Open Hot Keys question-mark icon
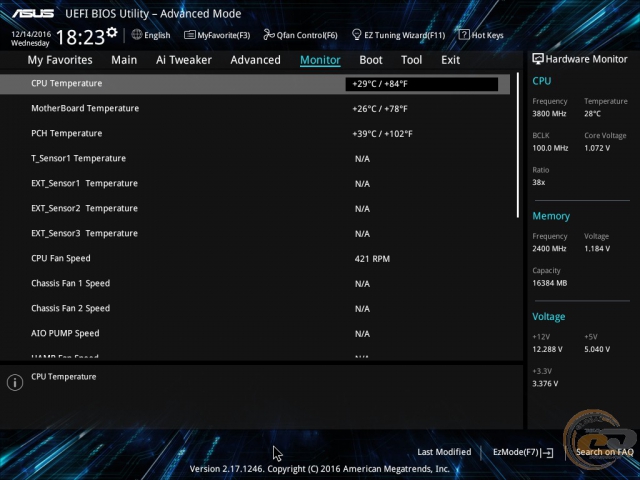This screenshot has width=640, height=480. pyautogui.click(x=464, y=35)
